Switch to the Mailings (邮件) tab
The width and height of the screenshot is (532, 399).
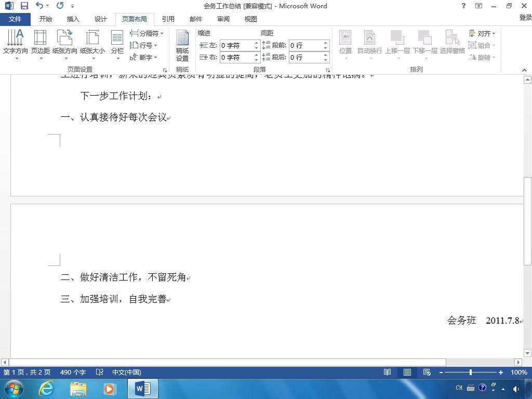[x=196, y=19]
